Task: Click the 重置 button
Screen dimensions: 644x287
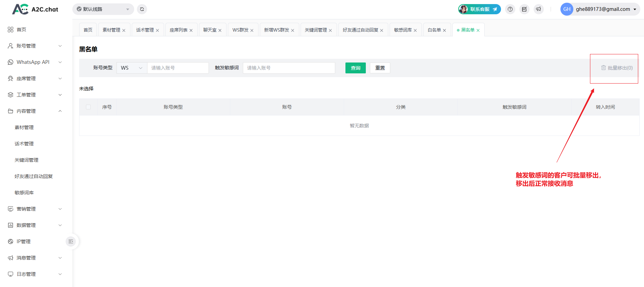Action: pos(380,68)
